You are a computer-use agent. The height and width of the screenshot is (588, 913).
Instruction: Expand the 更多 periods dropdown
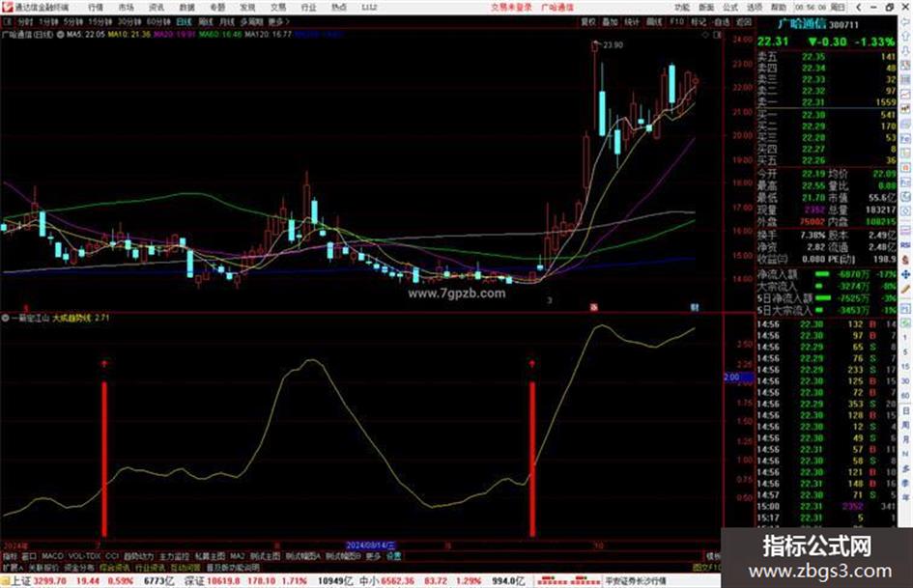point(278,21)
